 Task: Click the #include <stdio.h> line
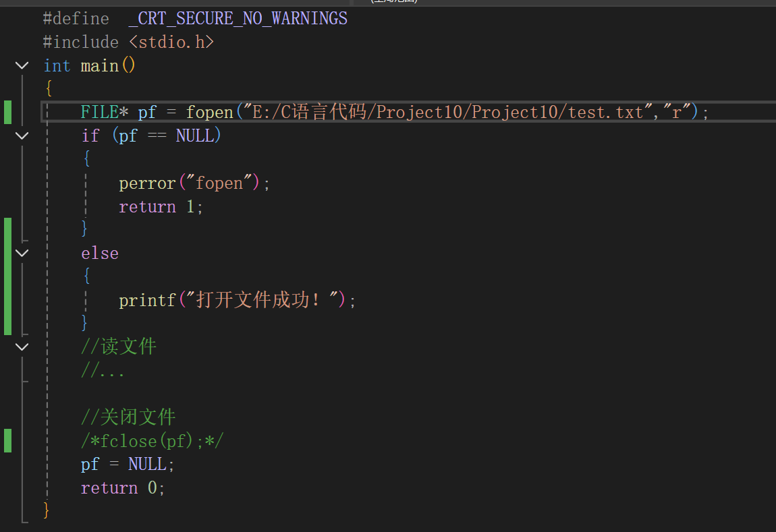(129, 42)
